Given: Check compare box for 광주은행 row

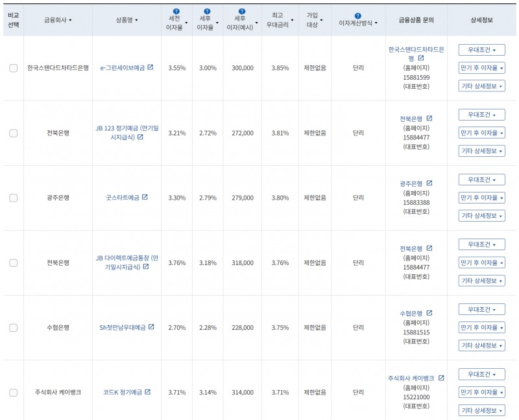Looking at the screenshot, I should [13, 198].
